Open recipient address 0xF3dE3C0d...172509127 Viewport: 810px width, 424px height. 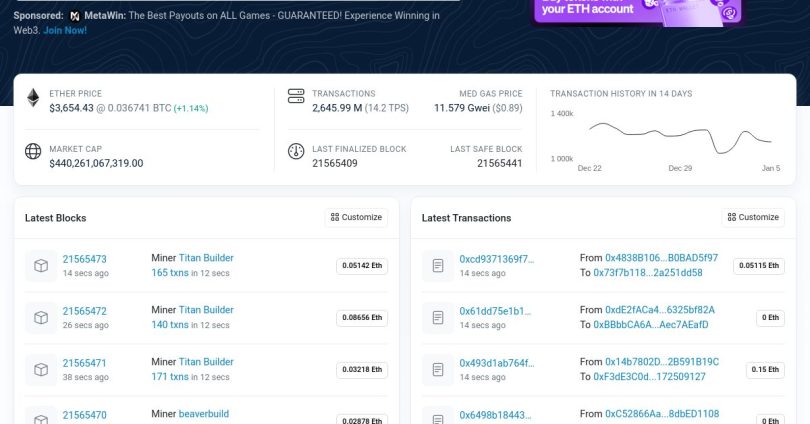649,376
